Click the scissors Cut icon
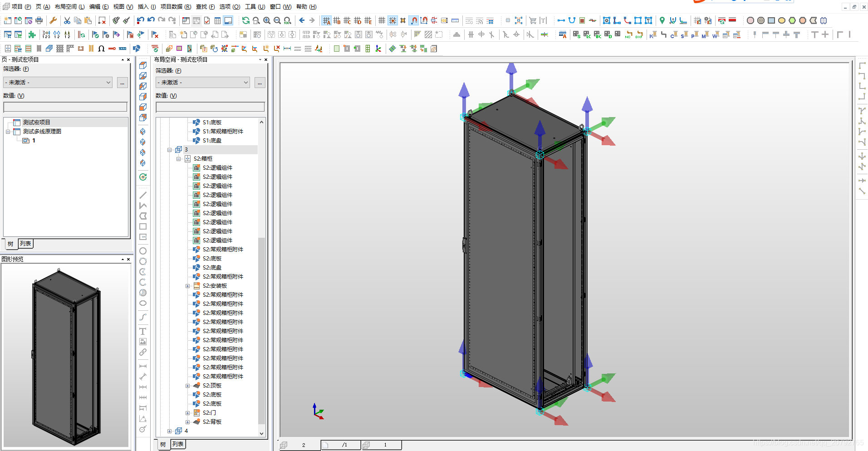Screen dimensions: 868x451 [x=67, y=20]
